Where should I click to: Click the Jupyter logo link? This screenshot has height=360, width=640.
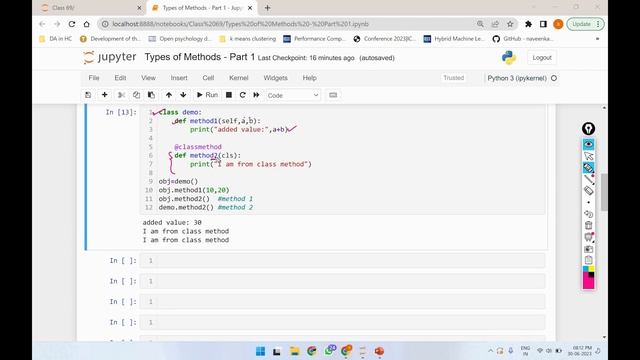pyautogui.click(x=109, y=58)
